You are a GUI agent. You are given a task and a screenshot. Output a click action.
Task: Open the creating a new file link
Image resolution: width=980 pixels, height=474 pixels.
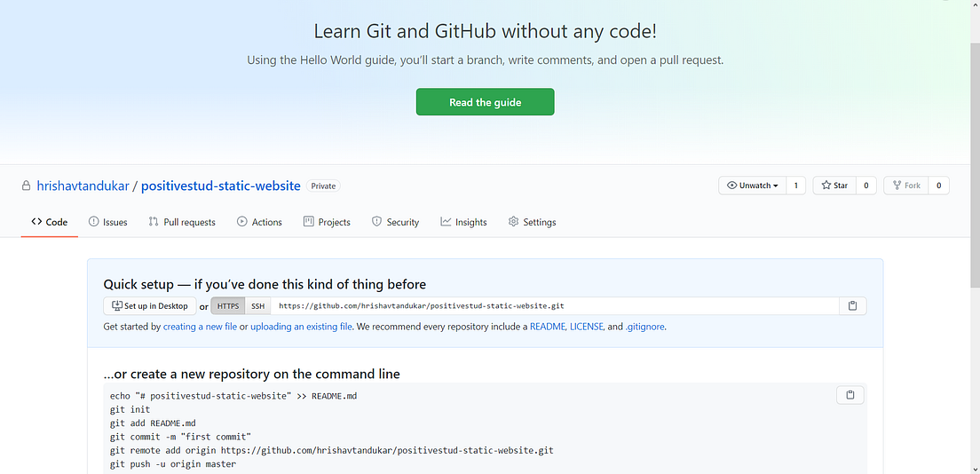coord(200,327)
